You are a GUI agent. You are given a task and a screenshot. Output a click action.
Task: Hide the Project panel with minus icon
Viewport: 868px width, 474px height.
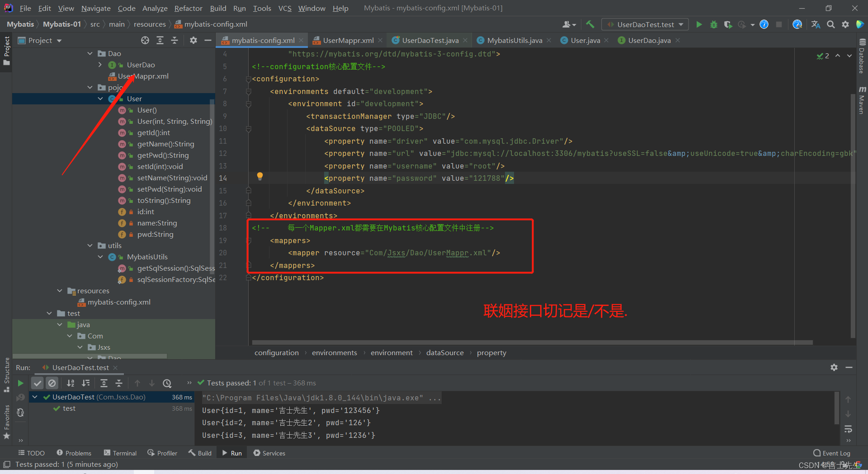click(x=208, y=40)
